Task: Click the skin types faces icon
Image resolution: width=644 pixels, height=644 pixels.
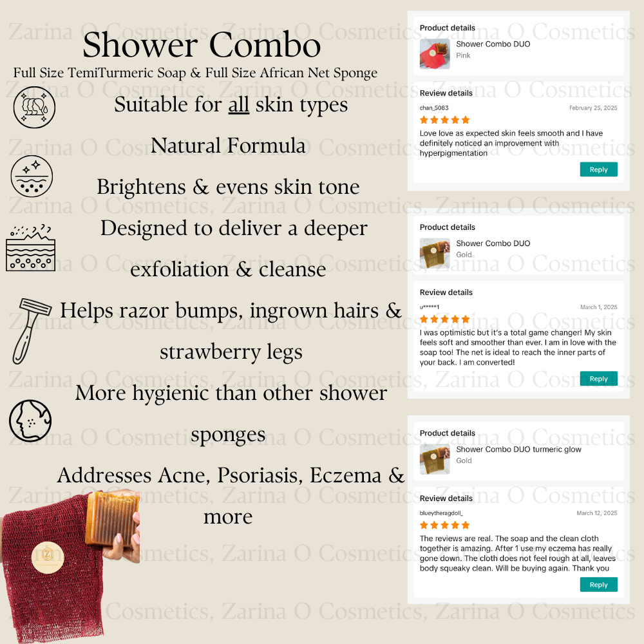Action: pos(34,107)
